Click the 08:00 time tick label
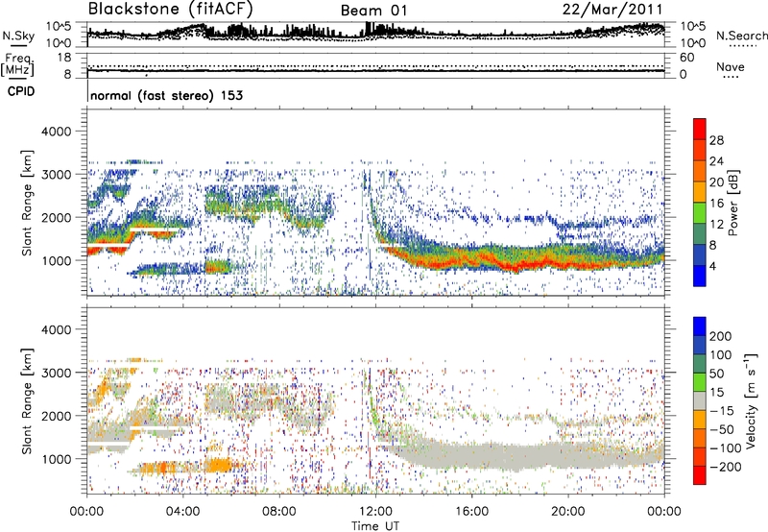The width and height of the screenshot is (768, 532). point(279,512)
